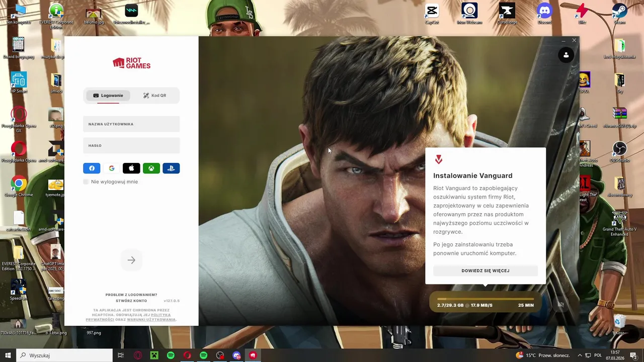Select the Google Chrome desktop shortcut
644x362 pixels.
tap(19, 187)
